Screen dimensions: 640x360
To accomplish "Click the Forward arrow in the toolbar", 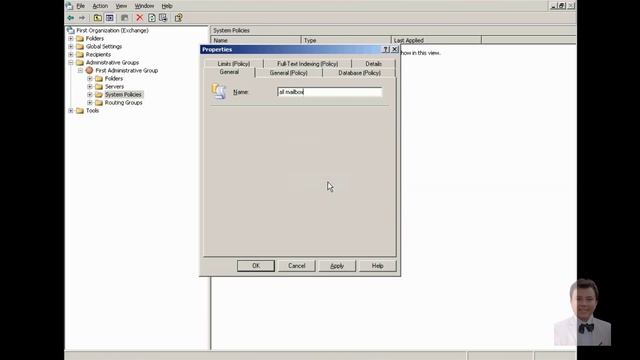I will 82,18.
